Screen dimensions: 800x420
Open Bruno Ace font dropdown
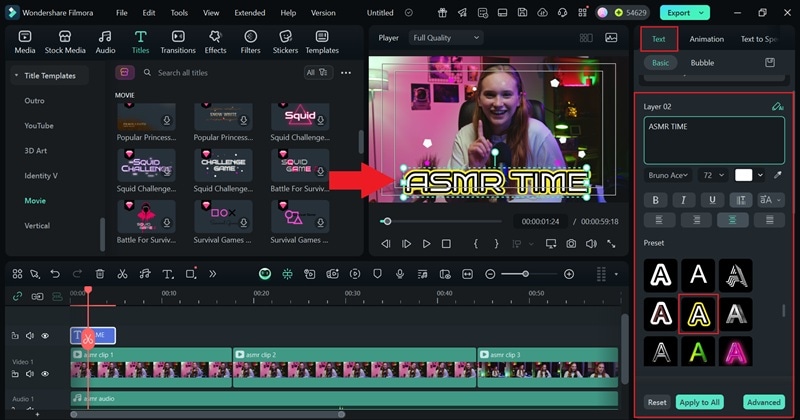(x=668, y=175)
